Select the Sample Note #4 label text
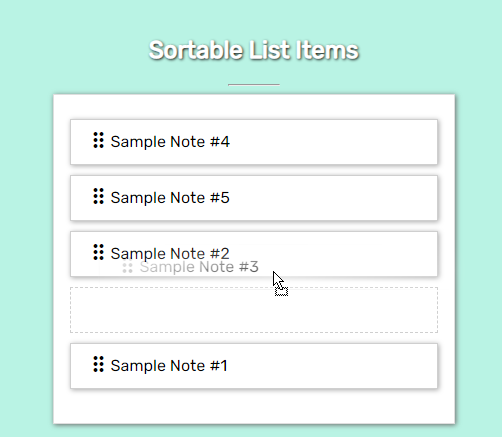The width and height of the screenshot is (502, 437). [170, 142]
